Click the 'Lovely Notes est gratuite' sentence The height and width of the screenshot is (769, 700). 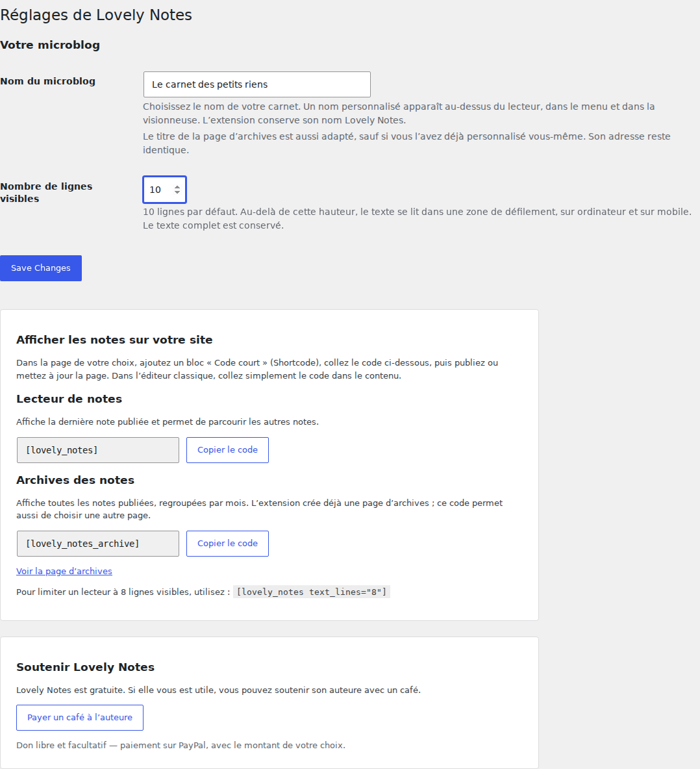218,690
